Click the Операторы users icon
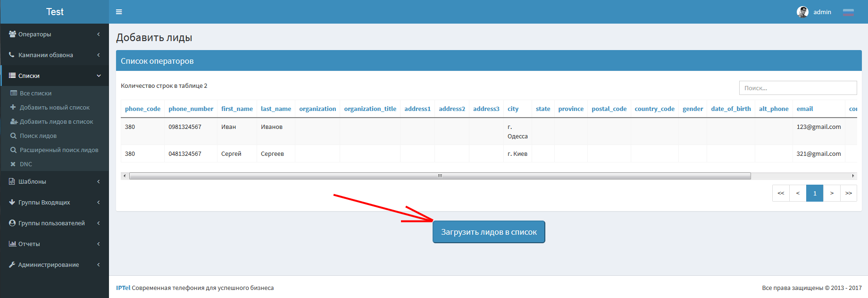Image resolution: width=868 pixels, height=298 pixels. 12,34
